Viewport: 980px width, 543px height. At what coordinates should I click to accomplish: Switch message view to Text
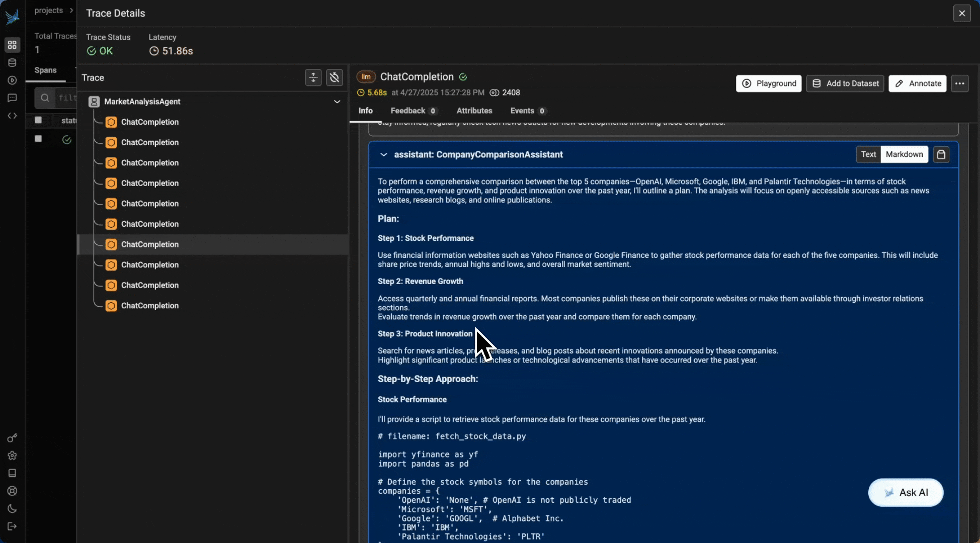click(868, 154)
